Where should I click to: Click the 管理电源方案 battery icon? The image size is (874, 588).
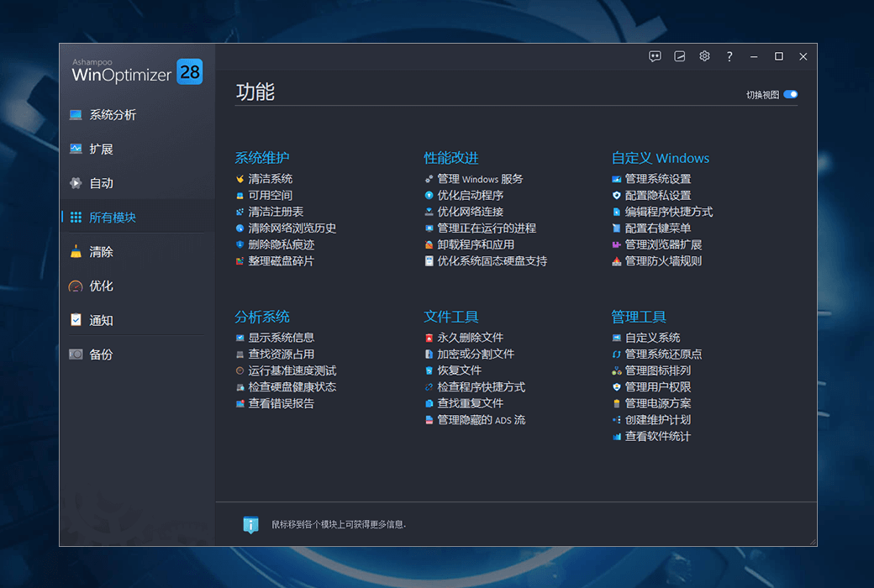617,403
